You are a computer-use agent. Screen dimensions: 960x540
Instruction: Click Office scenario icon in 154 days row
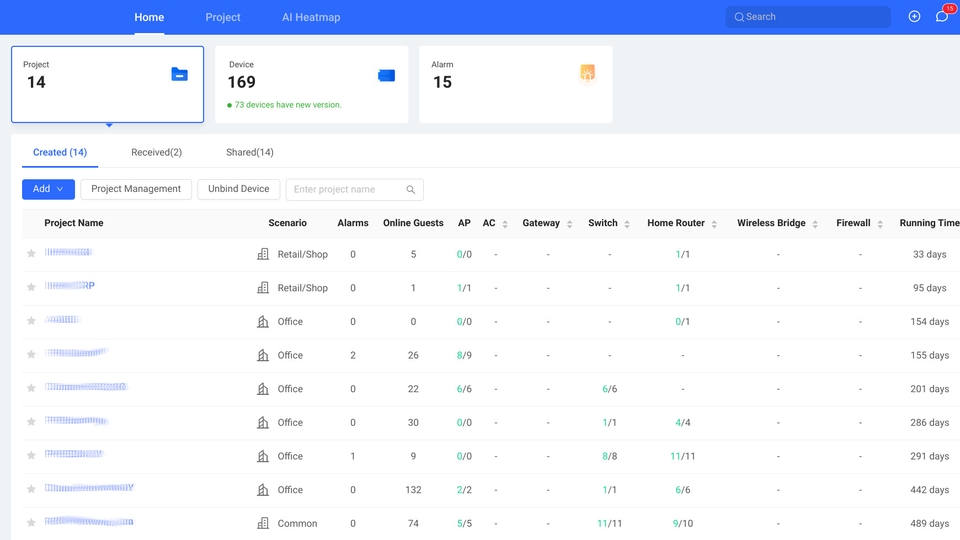click(x=263, y=321)
